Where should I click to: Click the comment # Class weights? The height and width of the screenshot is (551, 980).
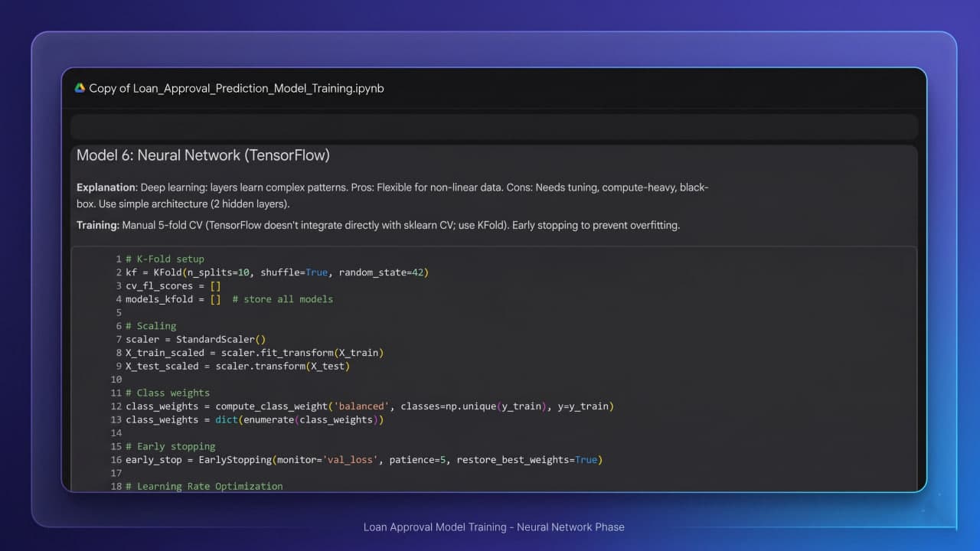pos(168,393)
